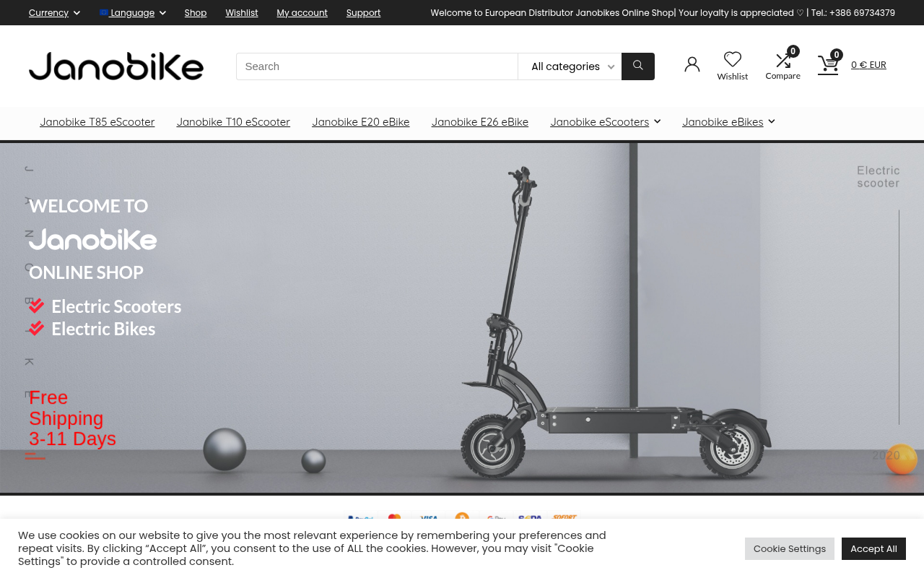Click the Electric Bikes banner text
924x578 pixels.
pyautogui.click(x=103, y=329)
